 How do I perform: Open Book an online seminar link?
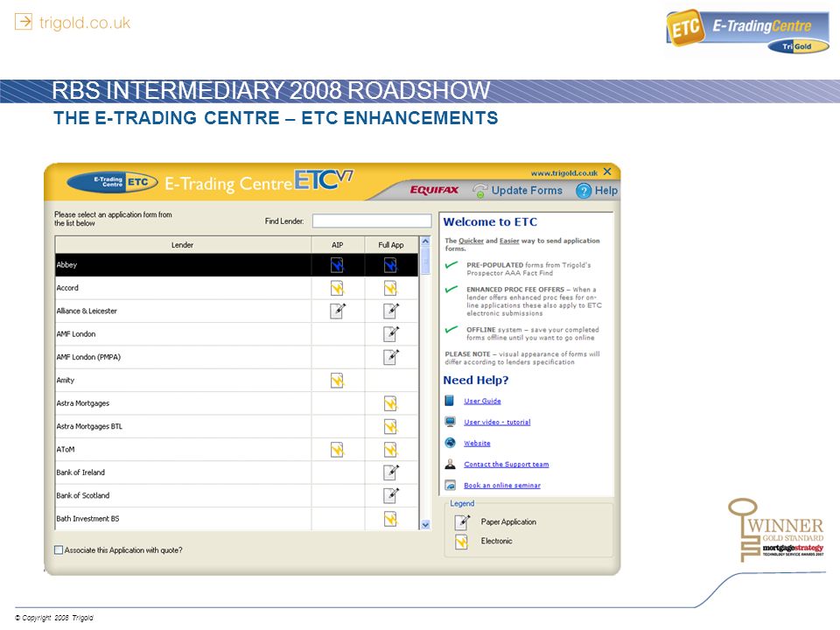[x=502, y=486]
